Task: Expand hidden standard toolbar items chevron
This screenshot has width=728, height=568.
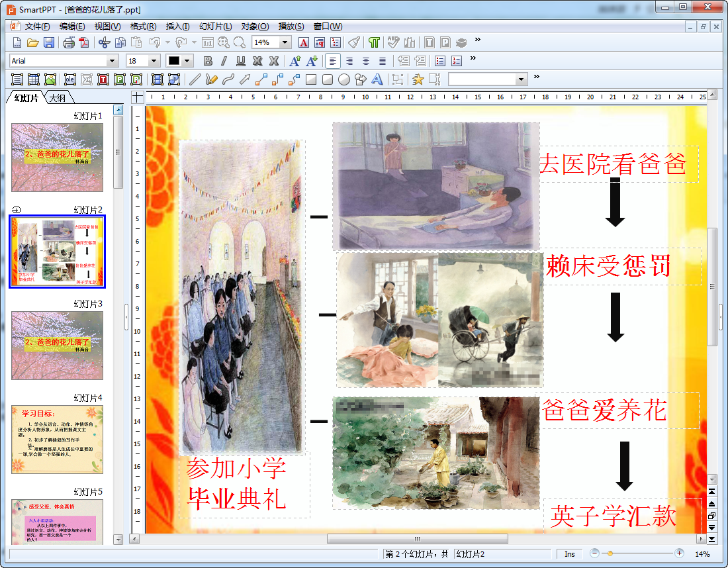Action: (478, 40)
